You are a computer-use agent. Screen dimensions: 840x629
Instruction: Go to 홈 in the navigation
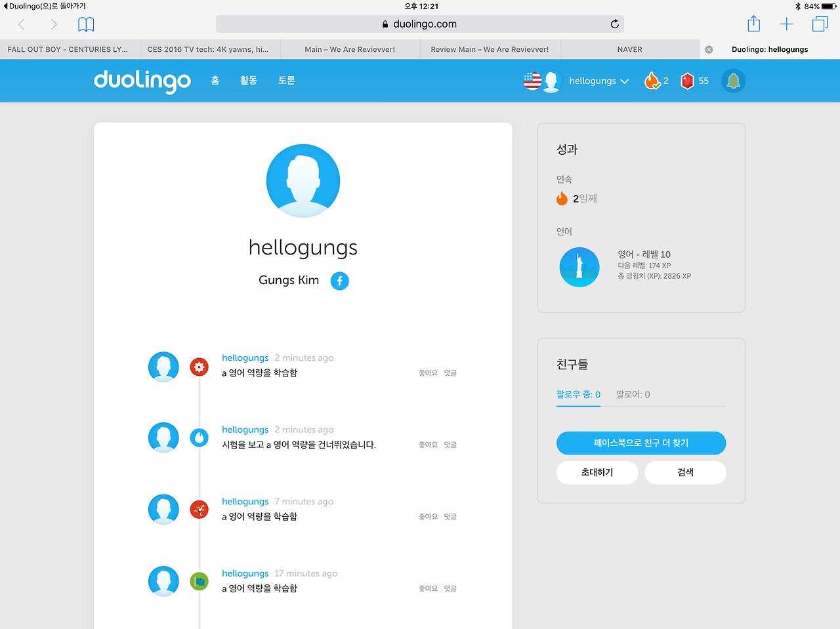tap(215, 80)
